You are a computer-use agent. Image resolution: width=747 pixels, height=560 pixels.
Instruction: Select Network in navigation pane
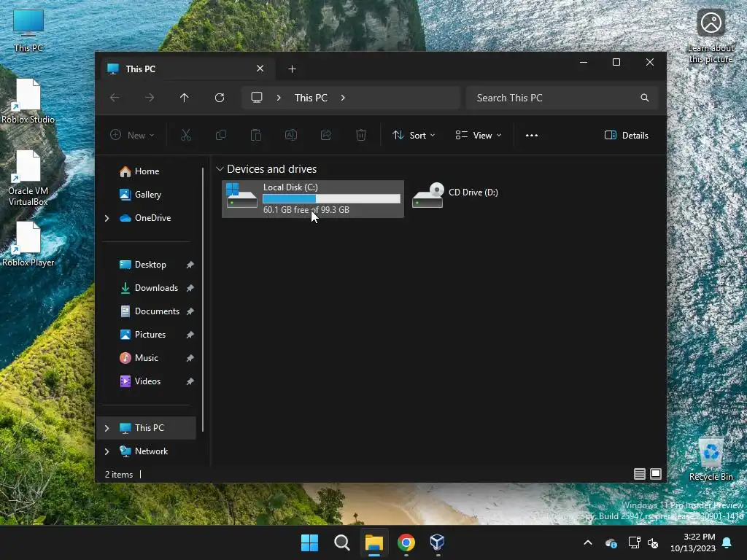pyautogui.click(x=147, y=451)
